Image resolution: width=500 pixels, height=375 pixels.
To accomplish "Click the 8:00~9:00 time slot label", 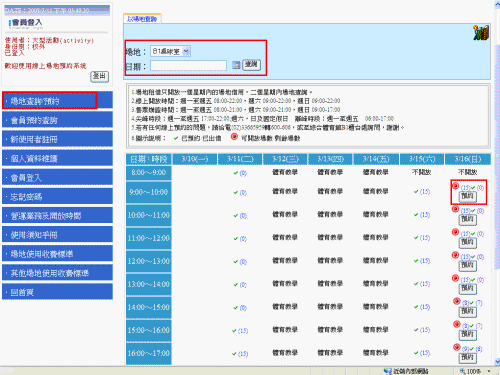I will coord(149,173).
